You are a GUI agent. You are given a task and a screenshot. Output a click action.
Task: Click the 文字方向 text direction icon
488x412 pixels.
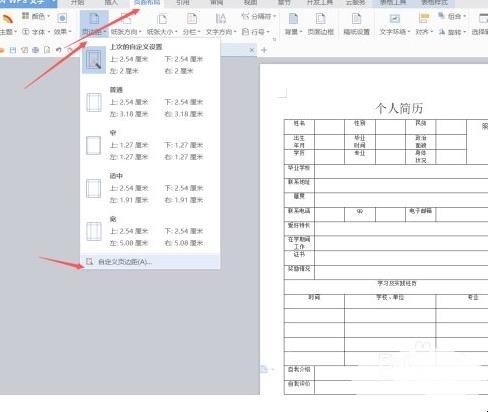[x=221, y=19]
